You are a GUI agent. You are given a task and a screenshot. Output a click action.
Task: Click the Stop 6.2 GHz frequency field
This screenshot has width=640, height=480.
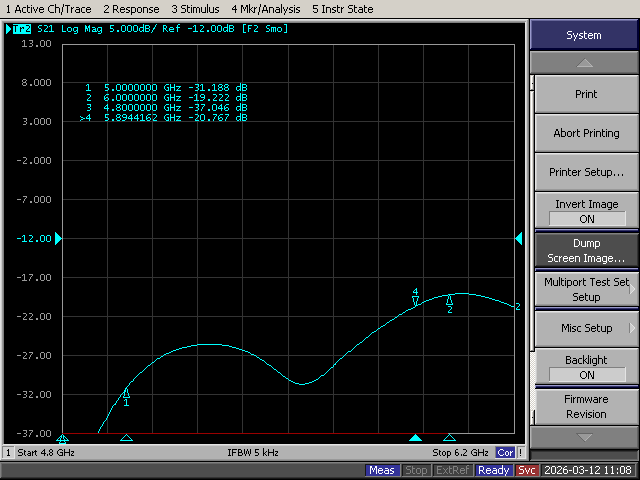coord(460,453)
